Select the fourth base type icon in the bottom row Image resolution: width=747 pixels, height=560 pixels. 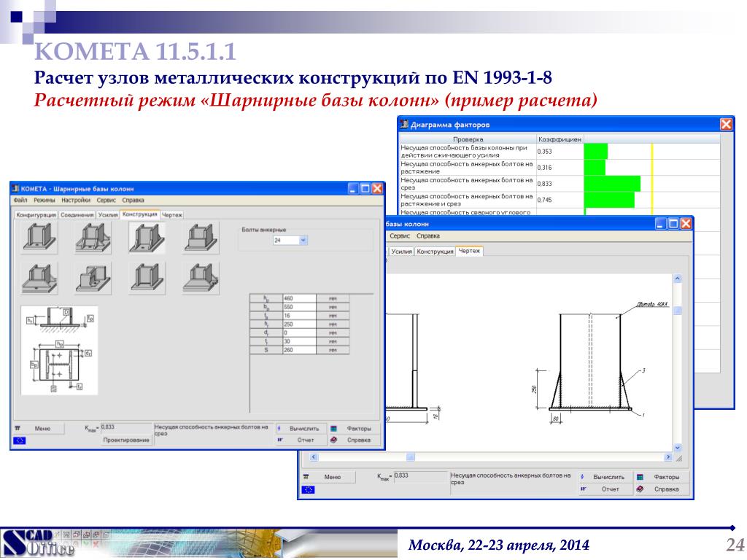coord(201,278)
